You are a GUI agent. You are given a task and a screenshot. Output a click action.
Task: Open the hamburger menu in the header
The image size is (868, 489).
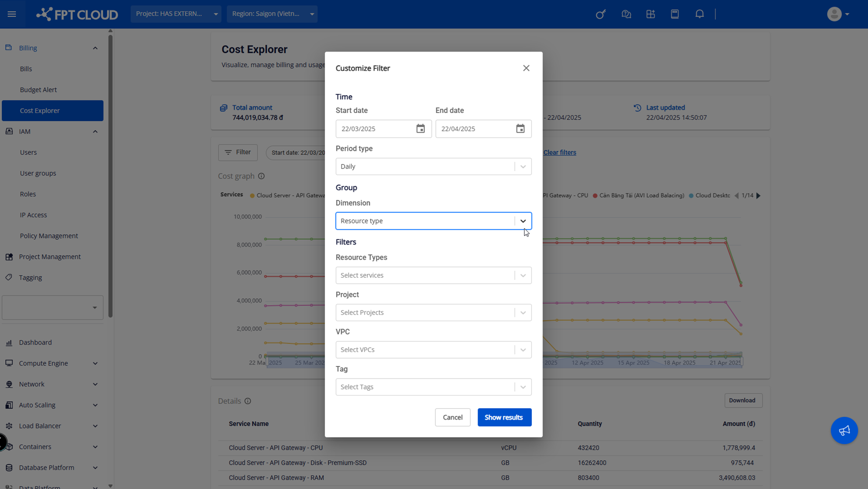point(12,14)
